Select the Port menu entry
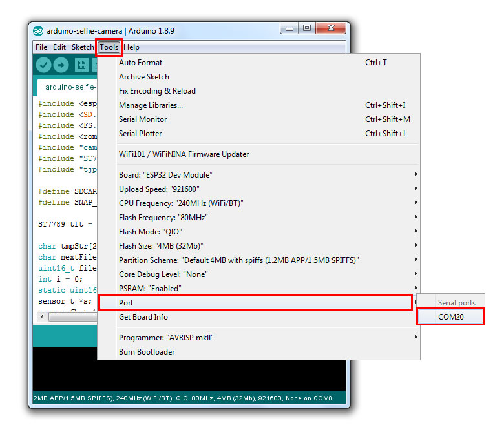504x434 pixels. click(255, 303)
